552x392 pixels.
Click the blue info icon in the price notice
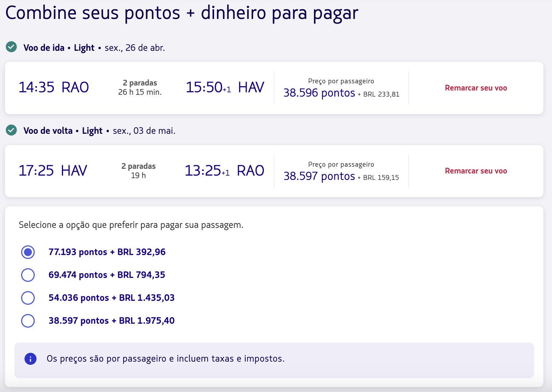pyautogui.click(x=30, y=359)
